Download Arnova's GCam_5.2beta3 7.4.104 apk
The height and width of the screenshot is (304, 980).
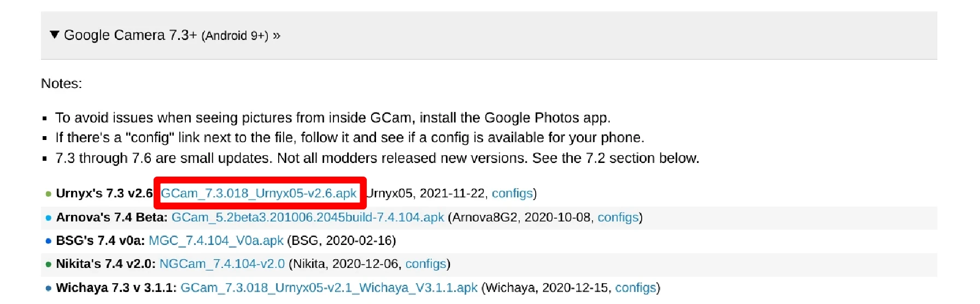(307, 218)
